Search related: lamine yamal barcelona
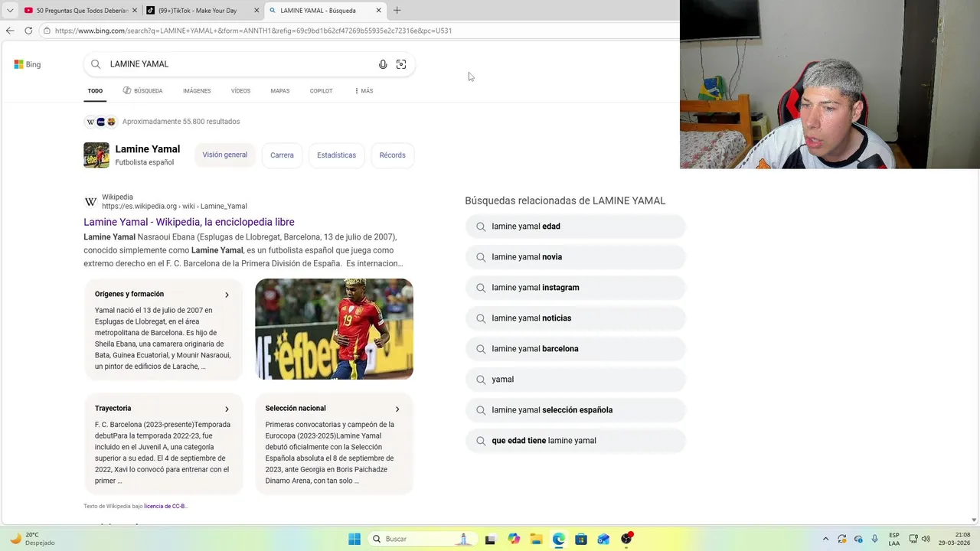The image size is (980, 551). click(575, 349)
